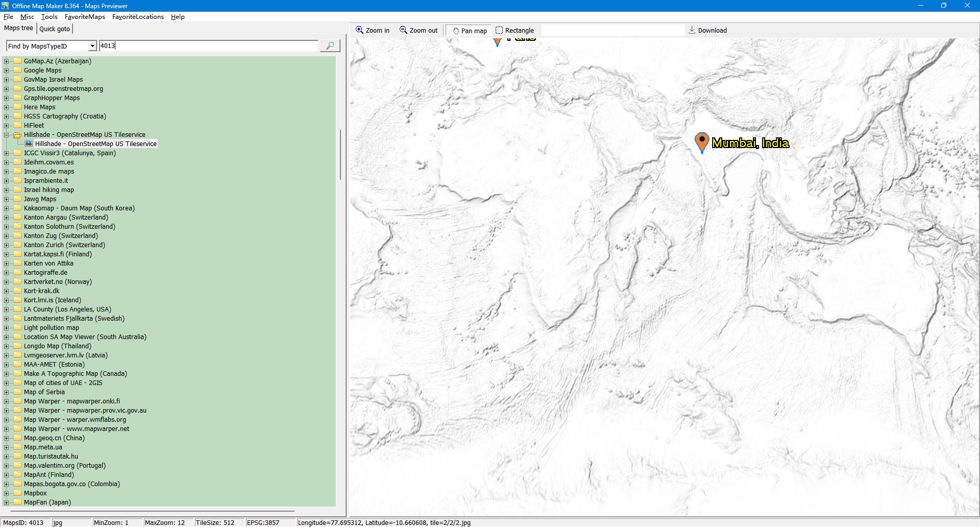Select Light pollution map entry
This screenshot has width=980, height=527.
point(51,328)
